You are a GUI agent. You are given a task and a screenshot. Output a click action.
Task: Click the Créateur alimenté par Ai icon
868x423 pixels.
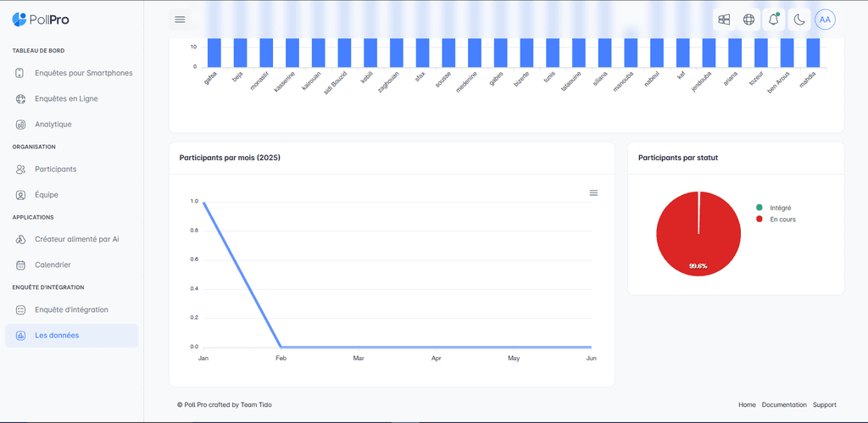(20, 240)
